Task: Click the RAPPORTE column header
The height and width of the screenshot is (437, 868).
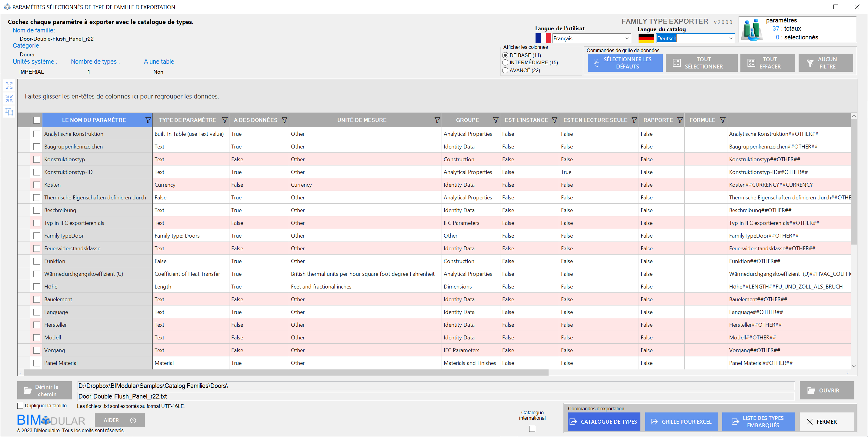Action: (657, 120)
